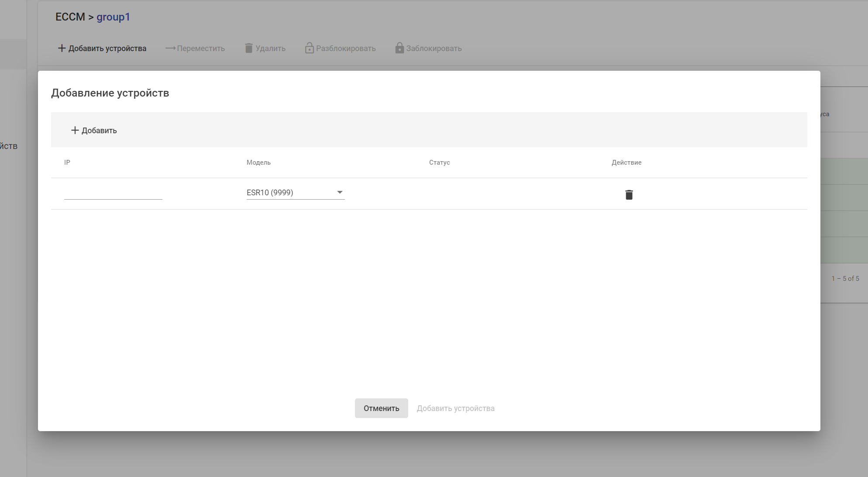The height and width of the screenshot is (477, 868).
Task: Click the Действие column header
Action: point(626,162)
